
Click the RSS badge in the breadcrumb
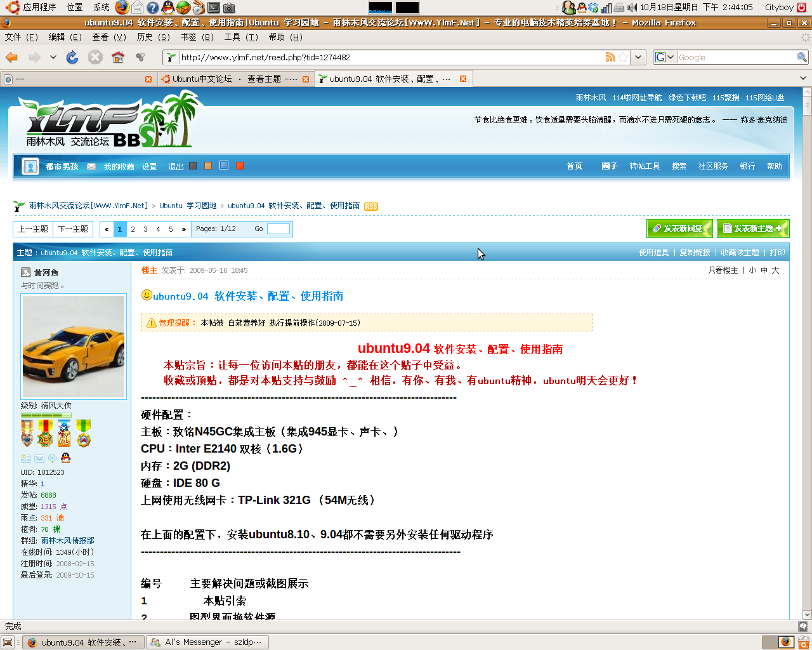[x=371, y=206]
